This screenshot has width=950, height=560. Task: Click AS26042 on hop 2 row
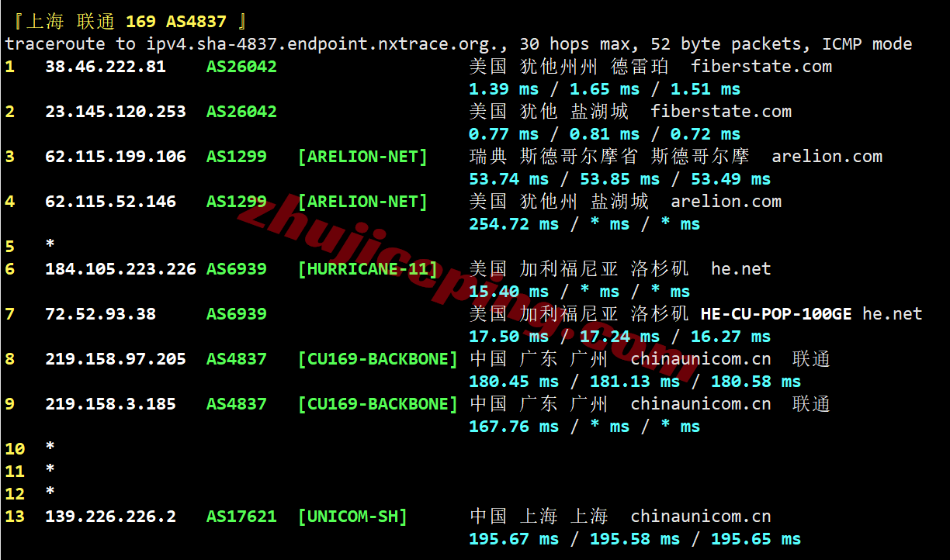click(x=241, y=112)
